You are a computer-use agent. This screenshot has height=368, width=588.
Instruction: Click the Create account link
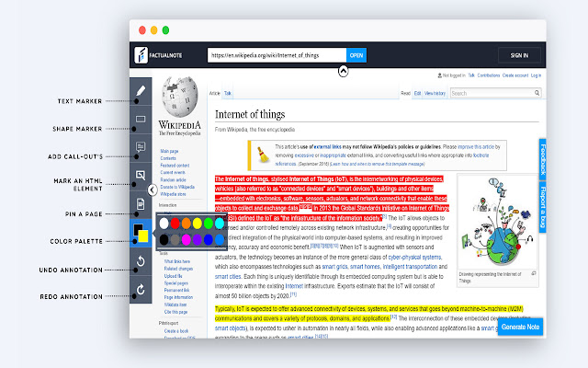[x=515, y=75]
